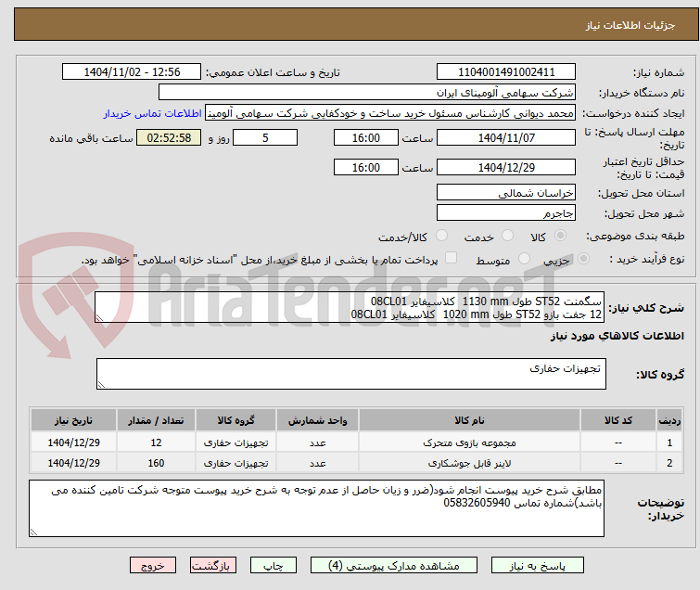Select the متوسط purchase type radio
Image resolution: width=700 pixels, height=590 pixels.
(x=524, y=259)
